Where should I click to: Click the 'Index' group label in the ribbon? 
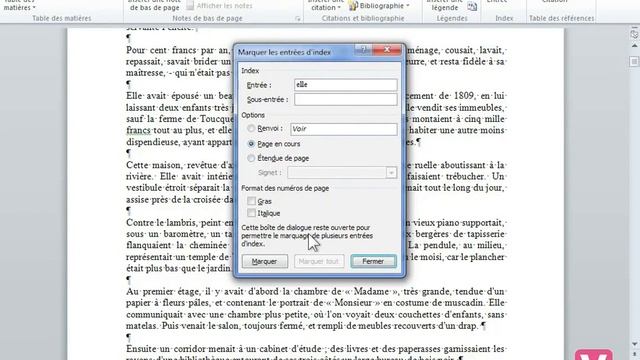[x=504, y=18]
